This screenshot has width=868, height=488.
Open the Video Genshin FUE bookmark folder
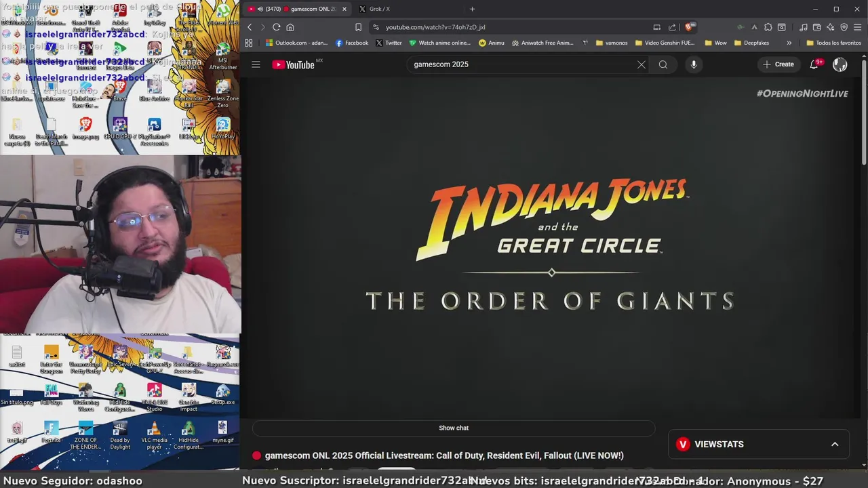pos(665,43)
